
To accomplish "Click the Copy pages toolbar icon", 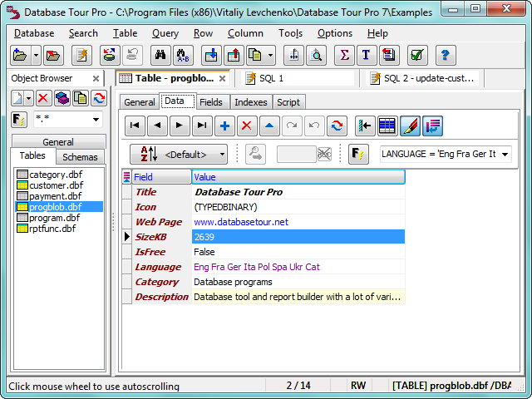I will point(256,55).
